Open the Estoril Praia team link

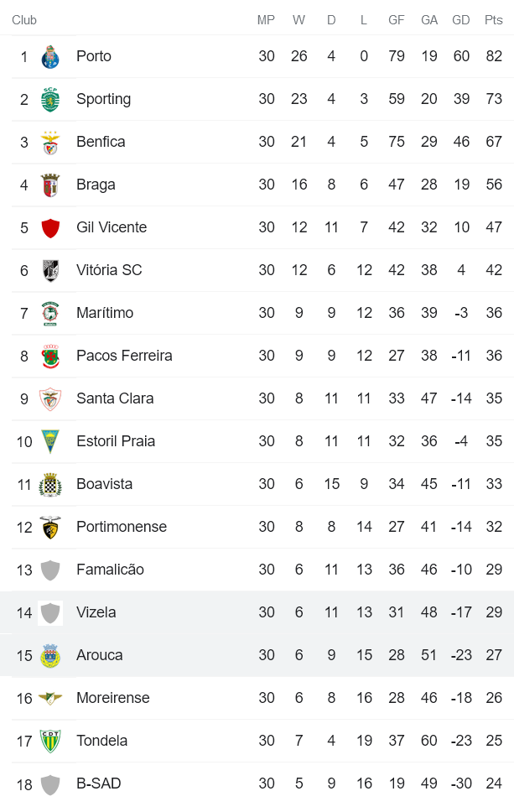tap(116, 441)
